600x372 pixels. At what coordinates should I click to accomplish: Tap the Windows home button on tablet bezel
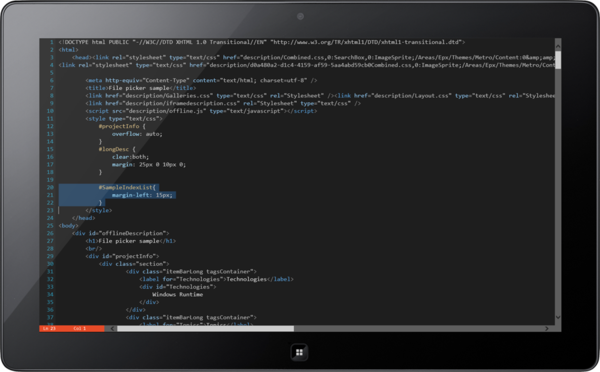[x=299, y=352]
